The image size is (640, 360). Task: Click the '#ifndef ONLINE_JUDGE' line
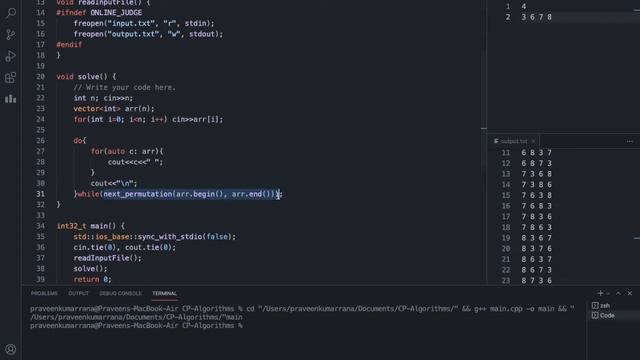pos(99,13)
